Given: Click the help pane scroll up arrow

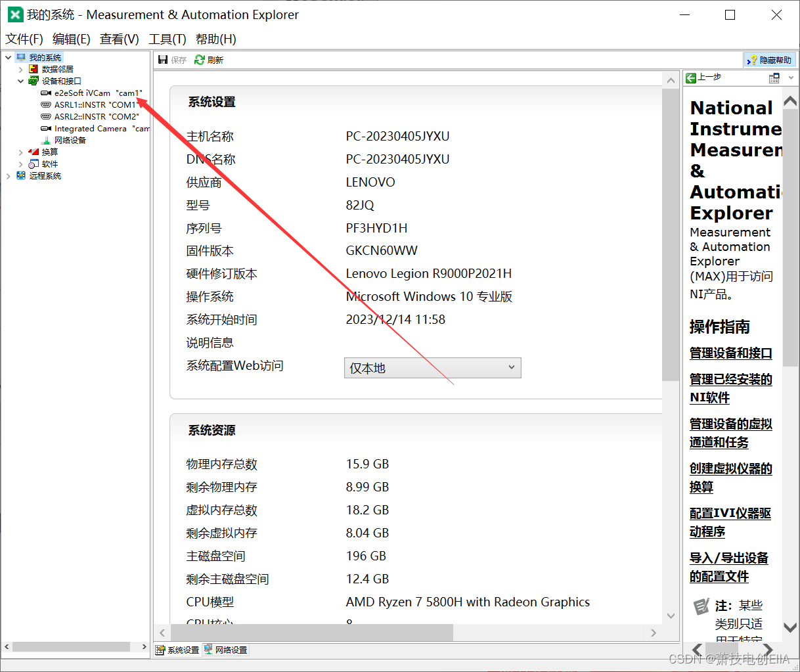Looking at the screenshot, I should [791, 101].
